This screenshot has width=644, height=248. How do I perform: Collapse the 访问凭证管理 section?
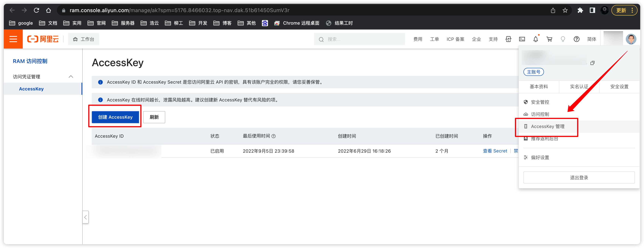point(71,76)
